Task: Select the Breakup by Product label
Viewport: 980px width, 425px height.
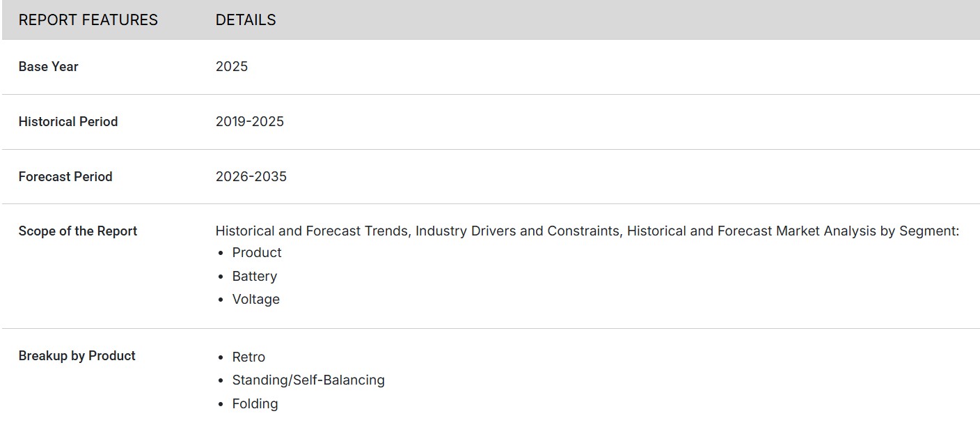Action: [x=77, y=356]
